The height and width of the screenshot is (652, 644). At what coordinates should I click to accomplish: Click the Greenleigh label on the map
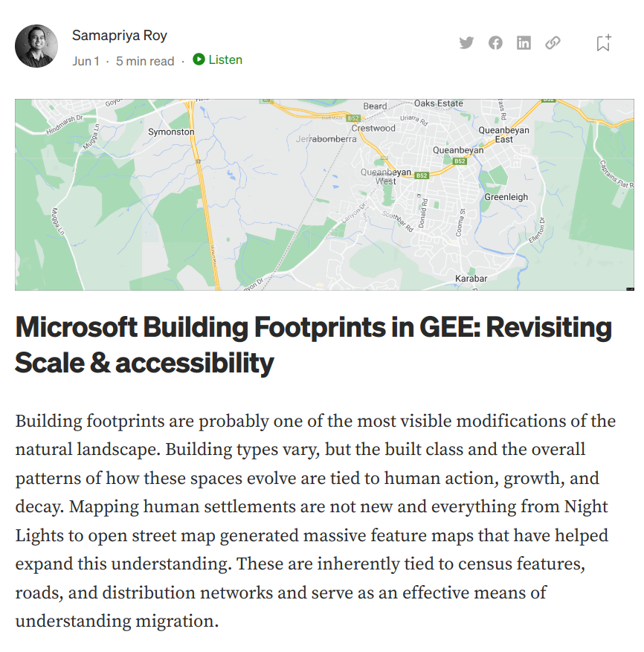505,197
